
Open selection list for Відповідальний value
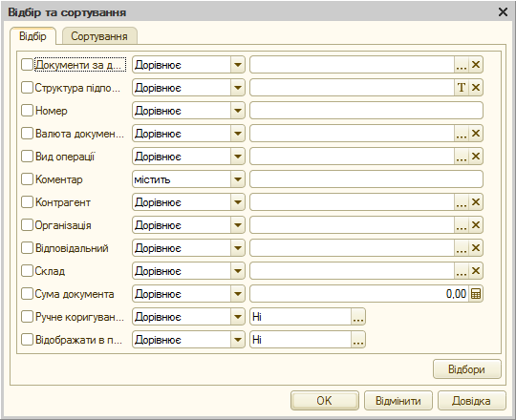click(x=462, y=248)
